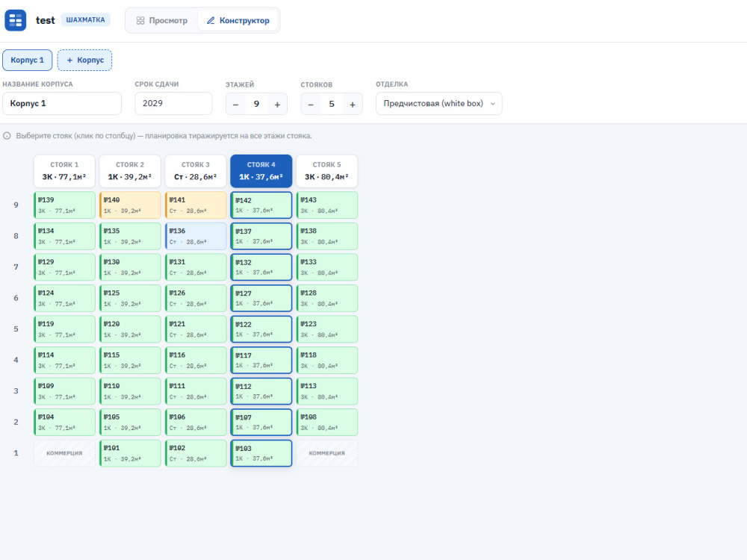Viewport: 747px width, 560px height.
Task: Click the info icon beside the hint text
Action: [7, 136]
